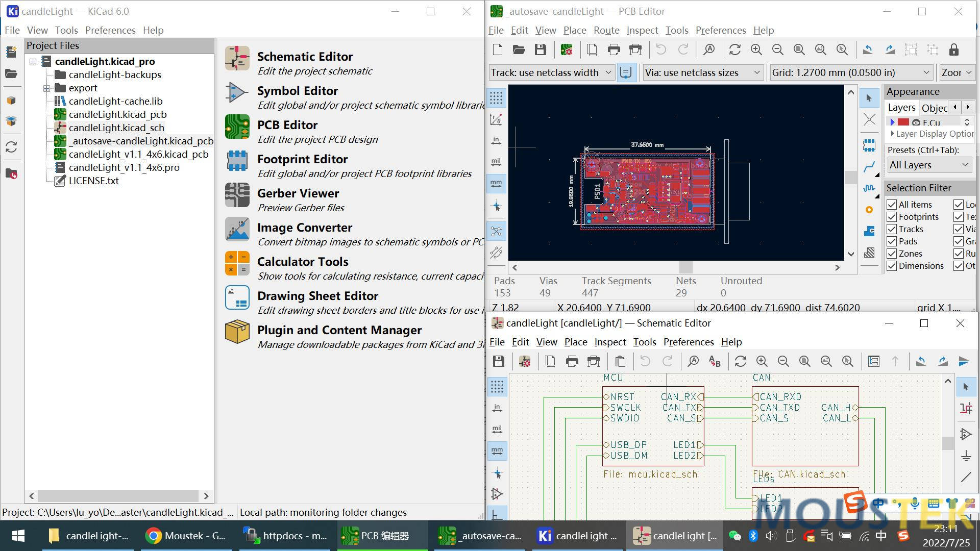Viewport: 980px width, 551px height.
Task: Select the Add Footprint tool in PCB Editor
Action: [x=869, y=145]
